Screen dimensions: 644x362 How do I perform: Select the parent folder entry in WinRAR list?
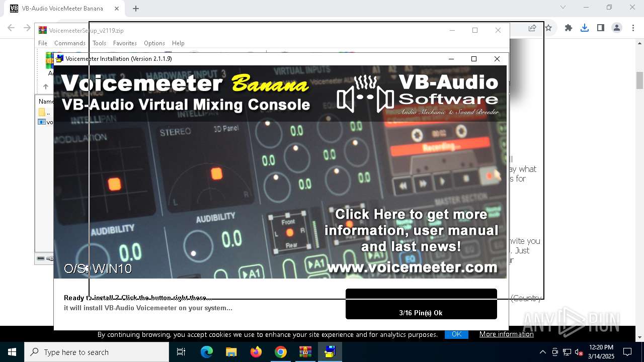[44, 113]
